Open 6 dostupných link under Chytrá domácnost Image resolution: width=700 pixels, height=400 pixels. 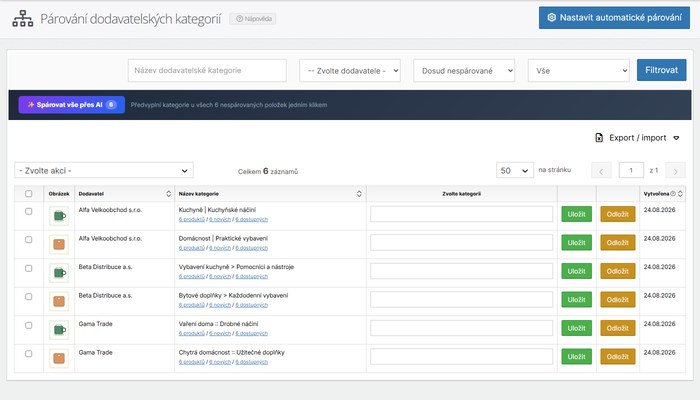(x=251, y=362)
